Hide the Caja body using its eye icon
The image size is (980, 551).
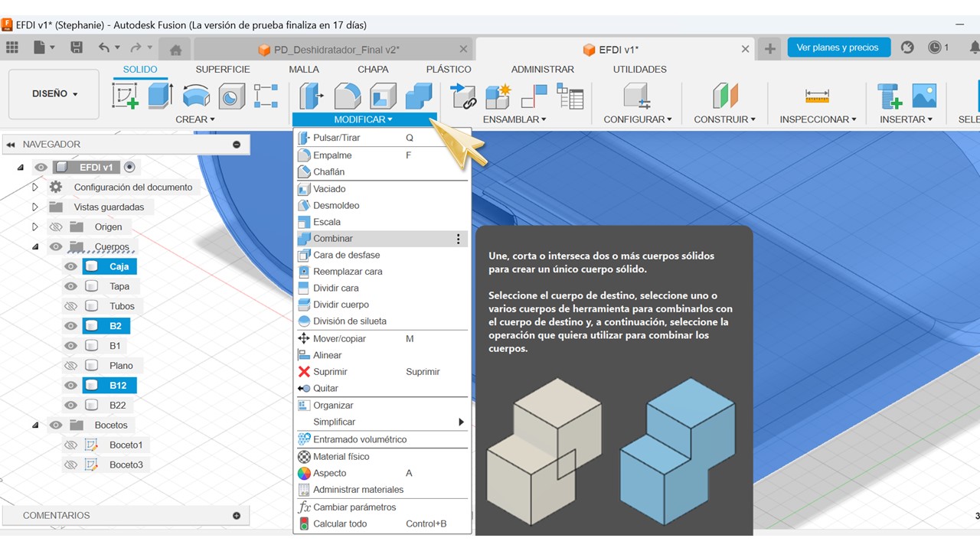tap(71, 266)
